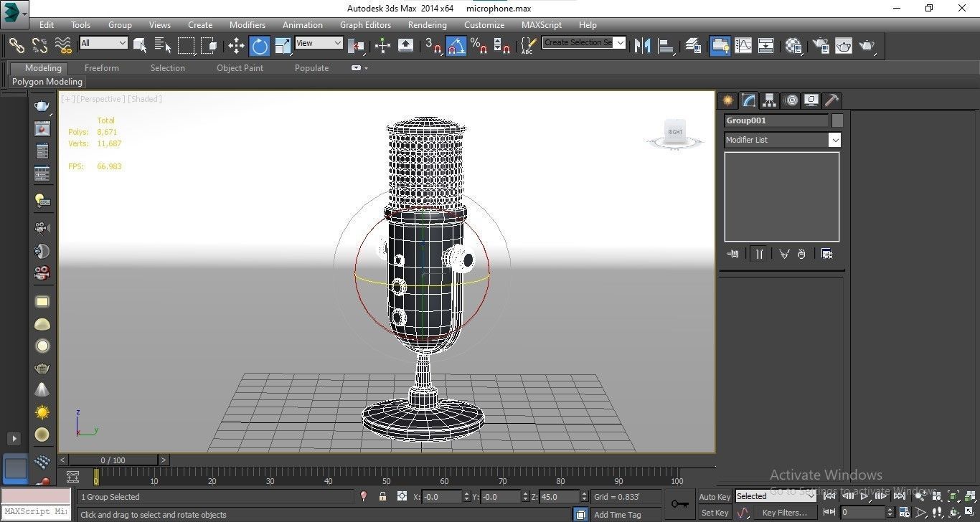
Task: Open the Graph Editors menu
Action: coord(365,24)
